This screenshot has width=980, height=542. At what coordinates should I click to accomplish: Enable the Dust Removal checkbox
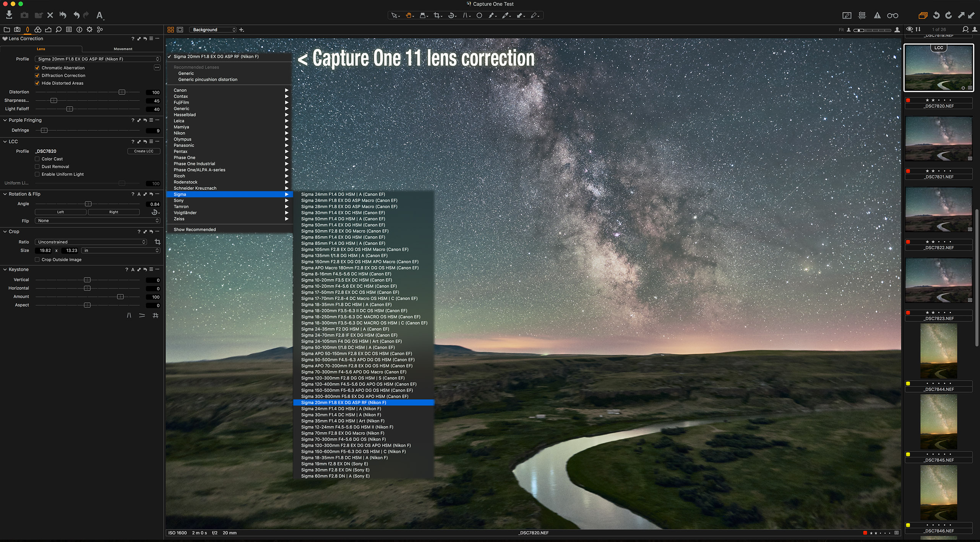point(37,167)
